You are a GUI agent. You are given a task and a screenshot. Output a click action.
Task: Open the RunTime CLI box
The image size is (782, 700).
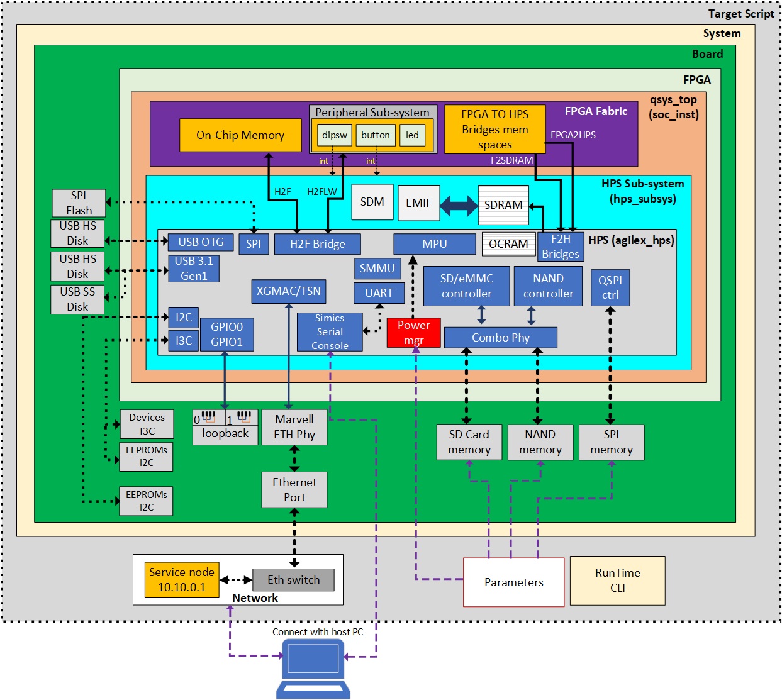(617, 581)
